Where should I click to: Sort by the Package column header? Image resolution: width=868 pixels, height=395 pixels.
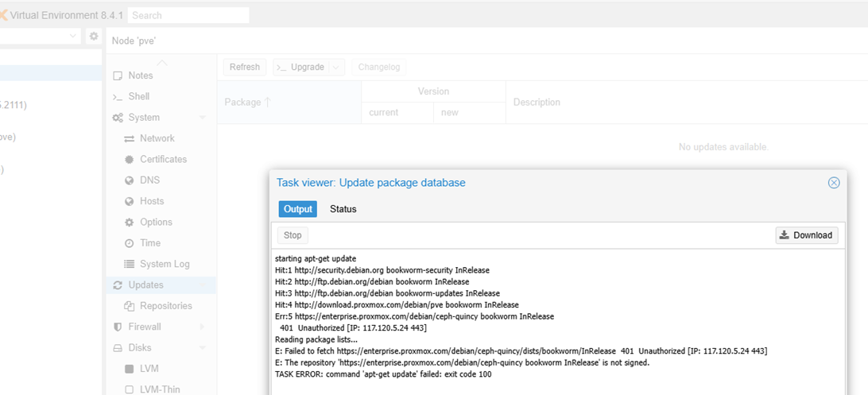tap(289, 103)
